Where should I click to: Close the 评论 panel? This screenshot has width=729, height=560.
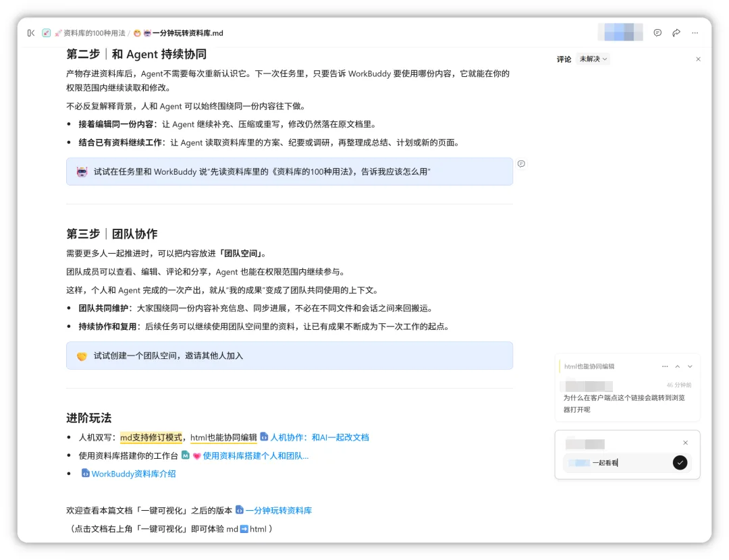click(699, 59)
